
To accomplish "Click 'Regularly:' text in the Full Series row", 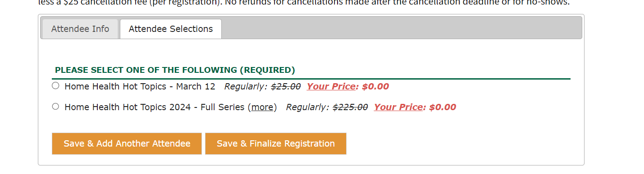I will (307, 107).
